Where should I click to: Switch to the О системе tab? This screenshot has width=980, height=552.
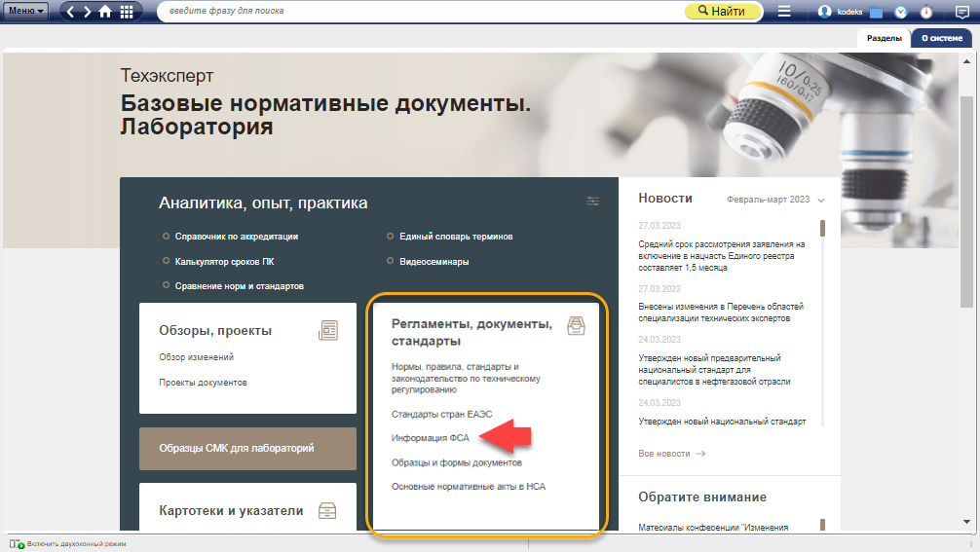(x=942, y=38)
